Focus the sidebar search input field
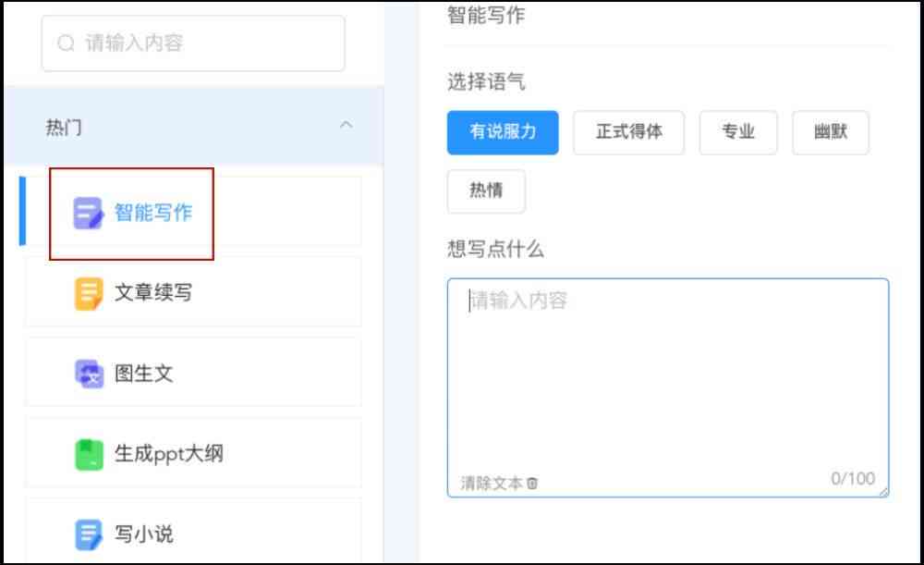This screenshot has width=924, height=565. tap(193, 43)
